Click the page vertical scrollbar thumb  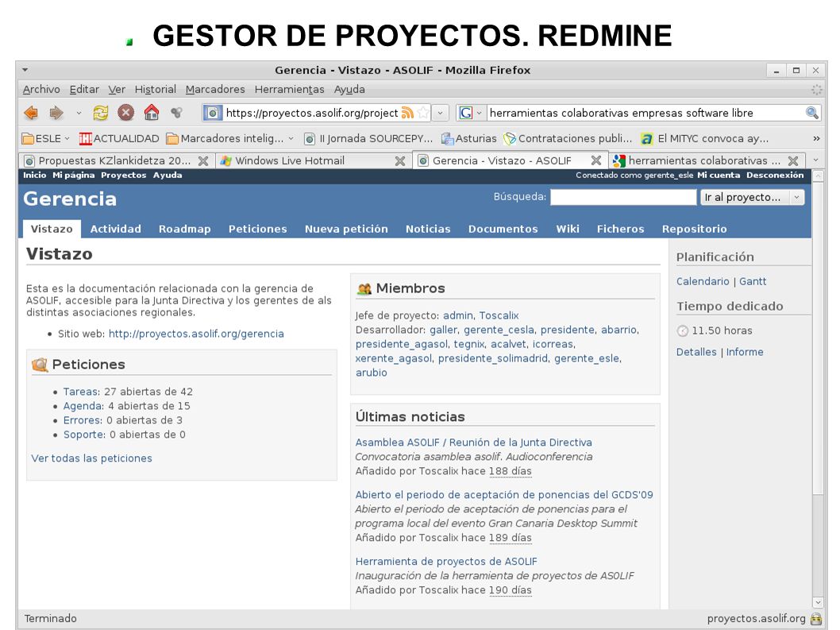point(818,339)
